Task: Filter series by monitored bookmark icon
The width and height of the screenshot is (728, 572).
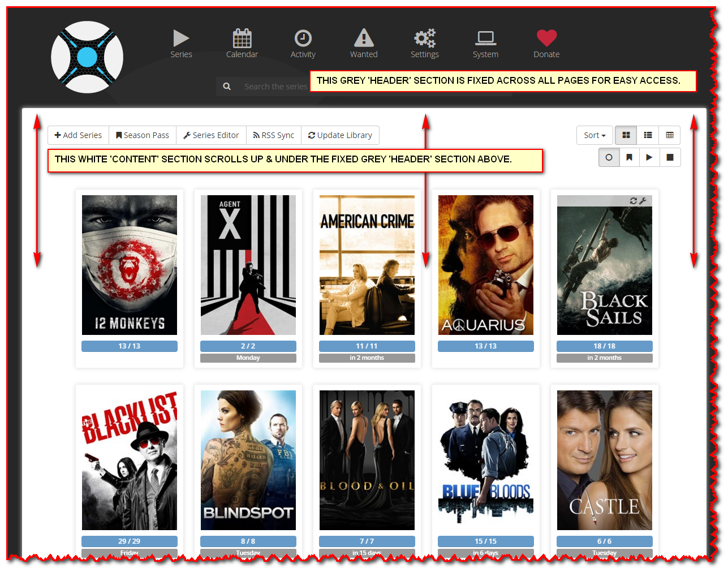Action: 629,157
